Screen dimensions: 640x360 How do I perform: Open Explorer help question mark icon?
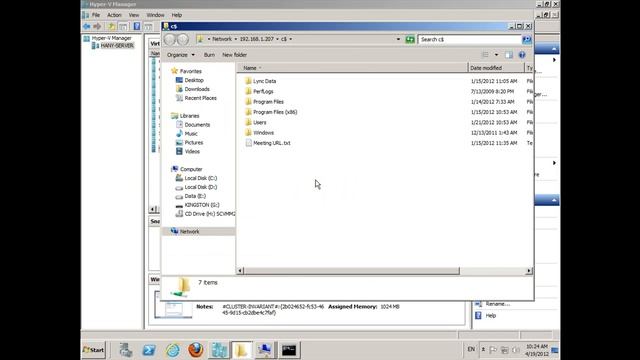coord(522,55)
